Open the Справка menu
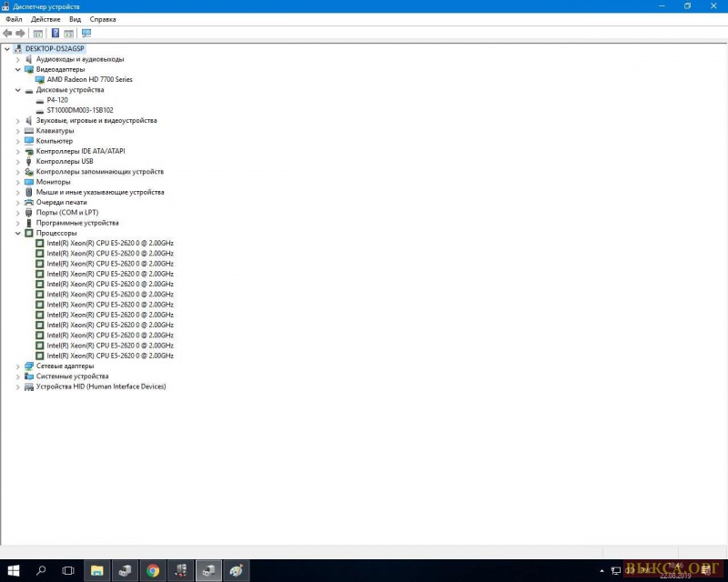728x582 pixels. pos(103,19)
